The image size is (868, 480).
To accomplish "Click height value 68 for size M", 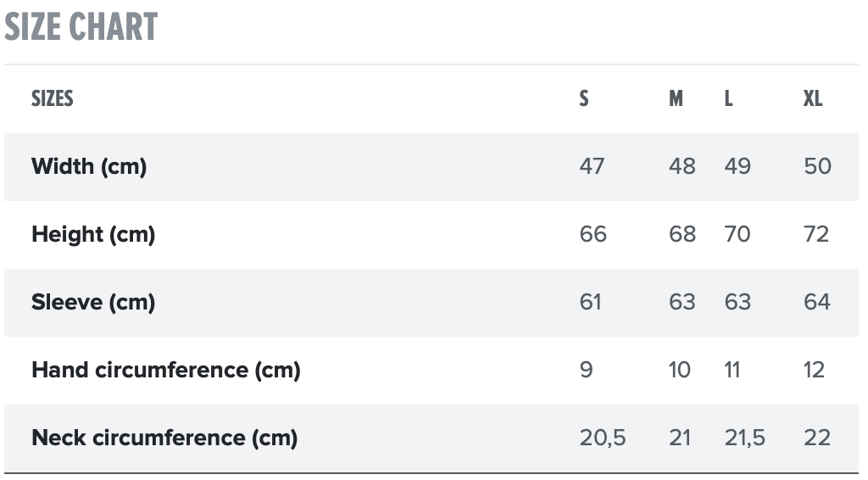I will tap(682, 234).
